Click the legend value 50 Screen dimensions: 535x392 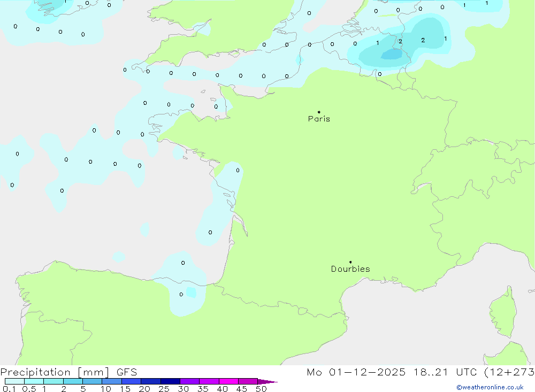point(262,389)
